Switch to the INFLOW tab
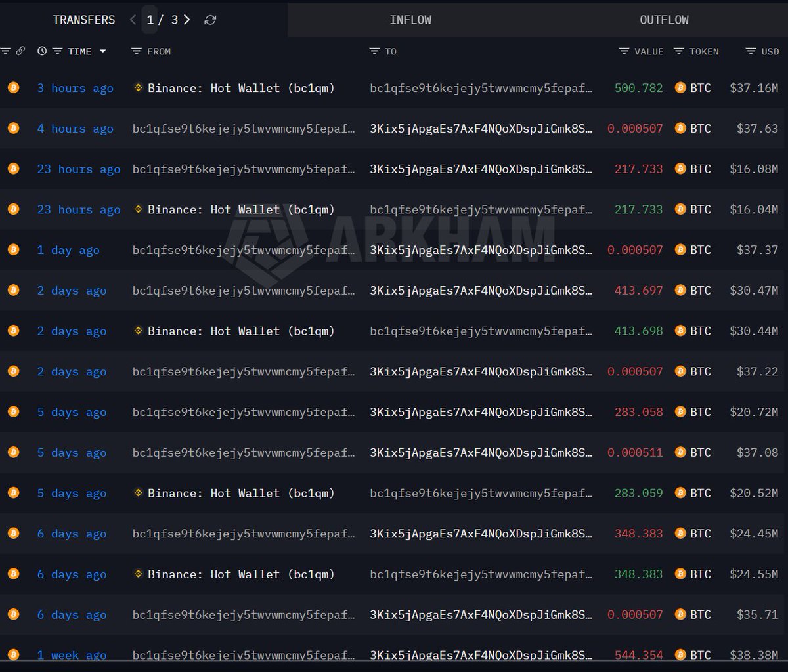Image resolution: width=788 pixels, height=672 pixels. tap(410, 20)
